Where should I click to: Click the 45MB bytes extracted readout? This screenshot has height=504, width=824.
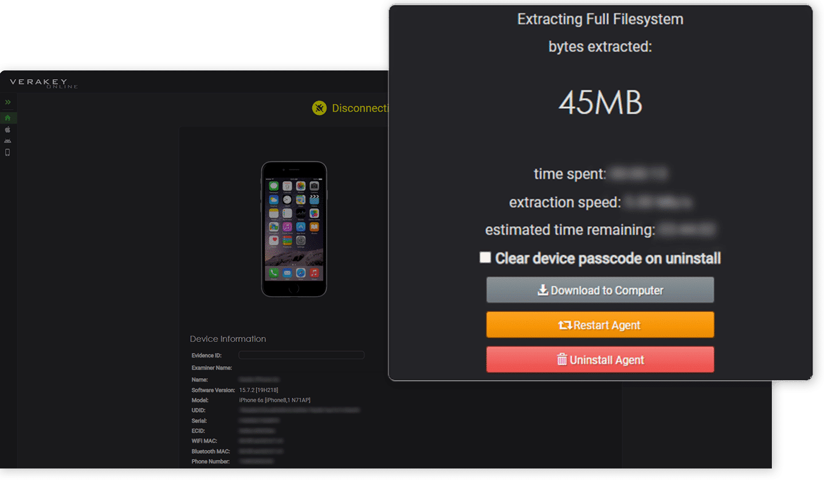601,103
